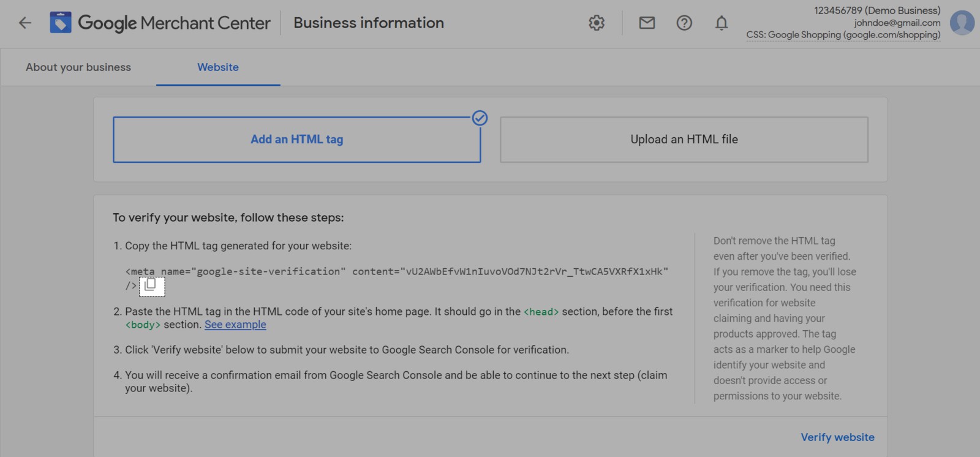Click the Merchant Center tag logo

pyautogui.click(x=61, y=23)
